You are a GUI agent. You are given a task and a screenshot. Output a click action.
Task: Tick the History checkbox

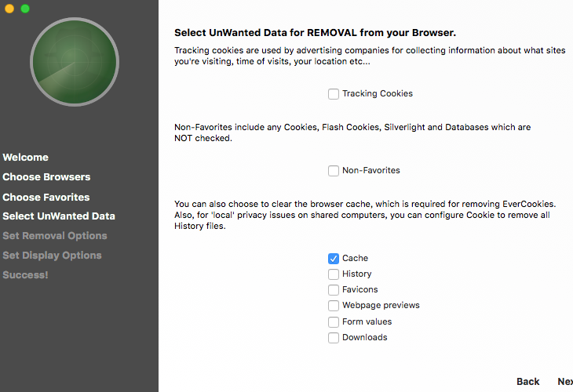(x=334, y=274)
